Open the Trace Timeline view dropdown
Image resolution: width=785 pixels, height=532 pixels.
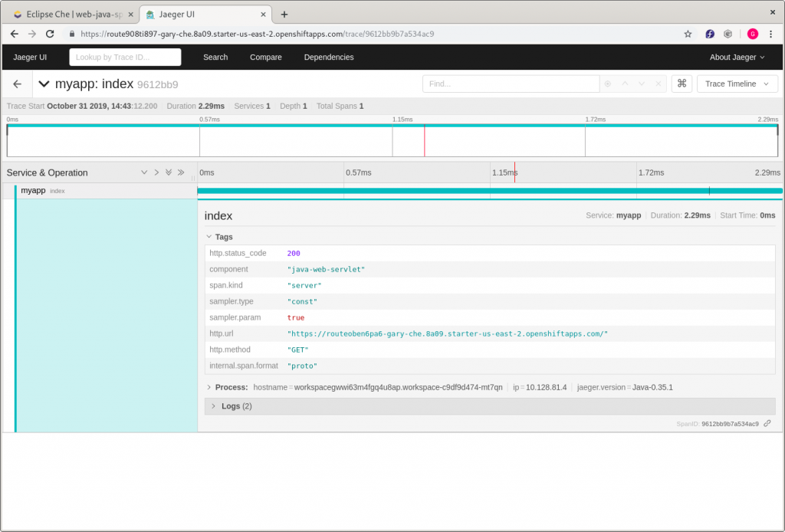737,84
